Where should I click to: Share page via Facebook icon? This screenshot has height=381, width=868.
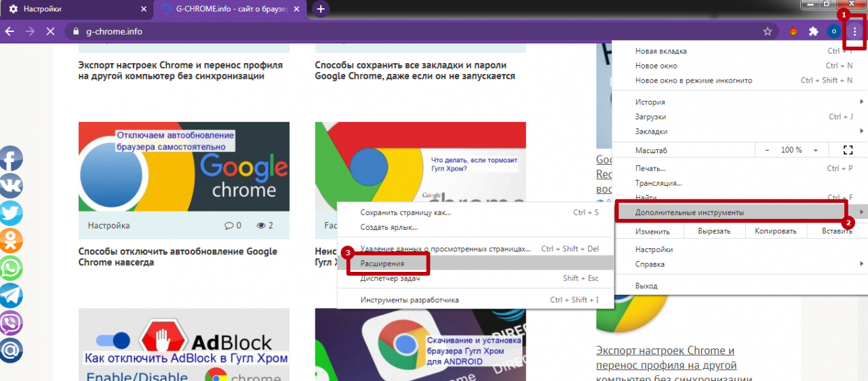(x=9, y=159)
